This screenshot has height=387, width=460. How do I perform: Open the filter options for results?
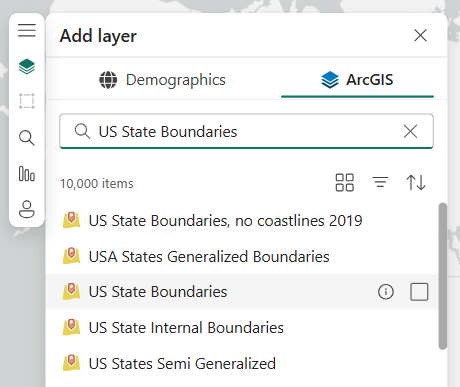(380, 182)
